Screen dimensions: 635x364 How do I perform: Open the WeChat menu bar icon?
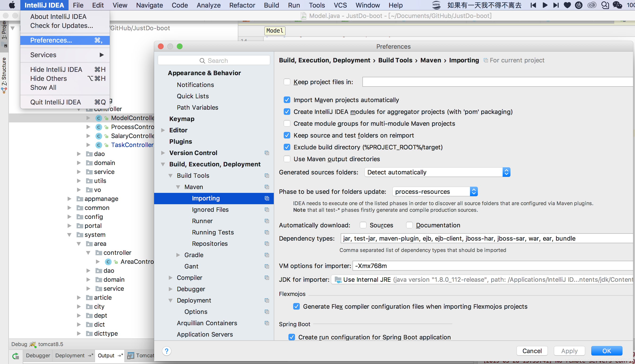tap(617, 5)
